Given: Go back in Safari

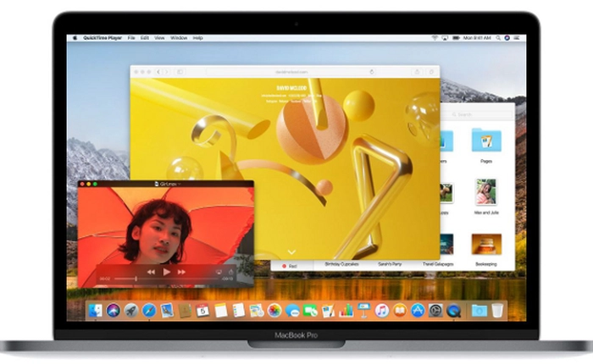Looking at the screenshot, I should tap(158, 71).
